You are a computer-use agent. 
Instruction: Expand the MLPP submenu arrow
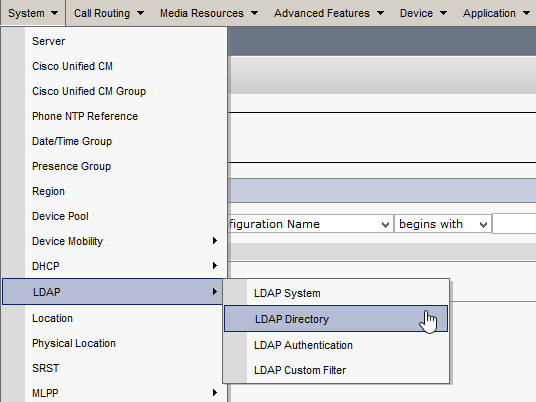215,392
